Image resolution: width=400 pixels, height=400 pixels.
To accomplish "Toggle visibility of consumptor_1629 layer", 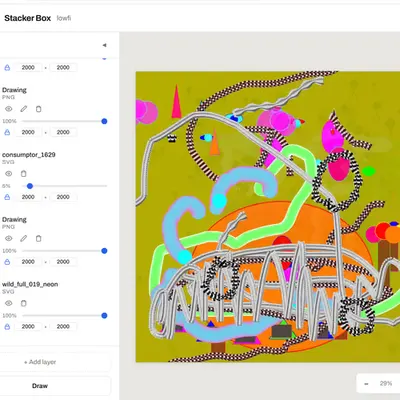I will pyautogui.click(x=9, y=174).
